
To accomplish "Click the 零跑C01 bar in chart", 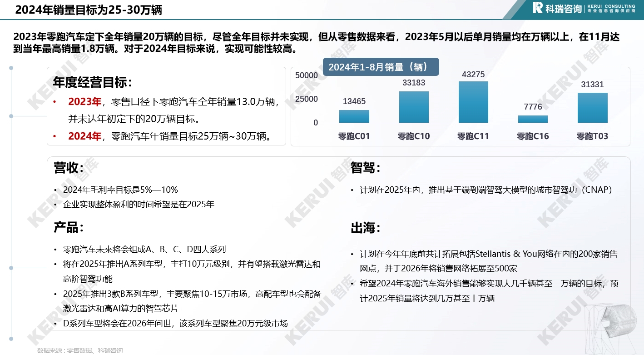I will (x=354, y=116).
